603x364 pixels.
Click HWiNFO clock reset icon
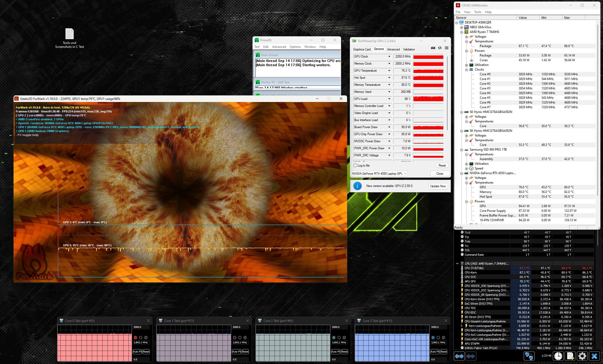[558, 356]
